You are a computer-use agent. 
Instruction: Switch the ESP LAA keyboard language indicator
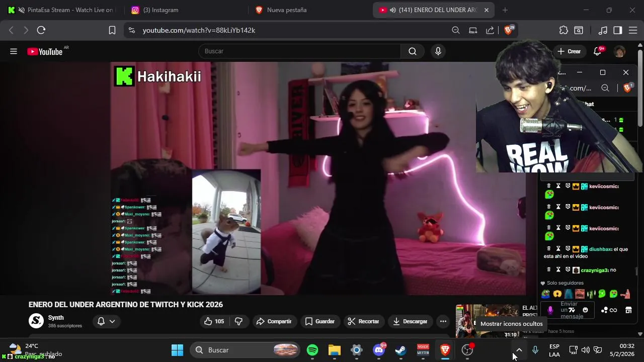(554, 350)
